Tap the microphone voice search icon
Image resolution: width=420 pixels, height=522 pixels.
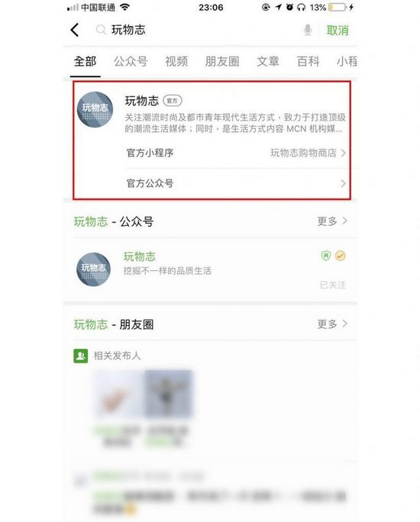click(x=308, y=30)
